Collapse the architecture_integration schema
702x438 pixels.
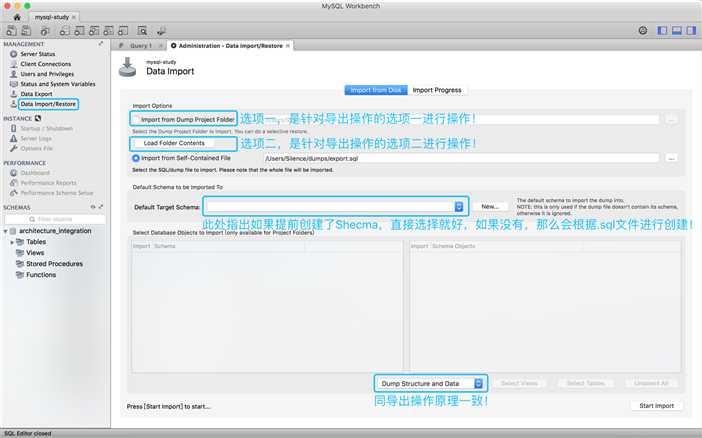coord(5,231)
